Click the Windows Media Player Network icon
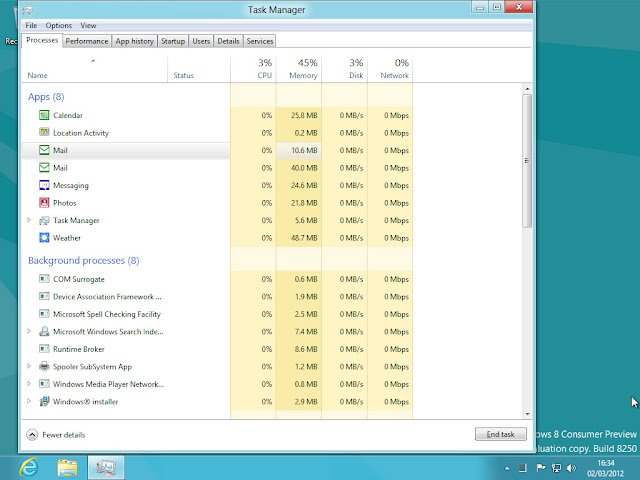 pyautogui.click(x=44, y=384)
